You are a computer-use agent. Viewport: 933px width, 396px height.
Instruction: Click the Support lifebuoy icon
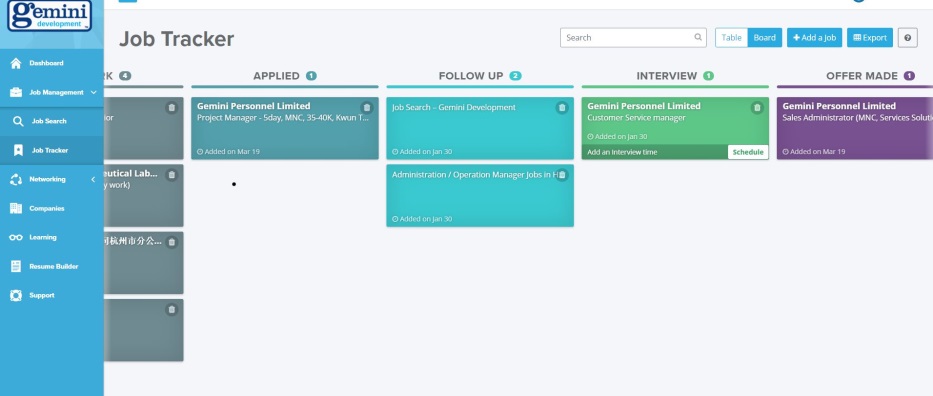(16, 296)
